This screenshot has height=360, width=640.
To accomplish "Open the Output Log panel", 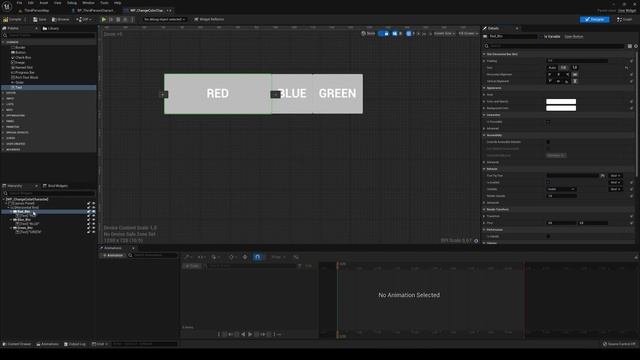I will [75, 344].
